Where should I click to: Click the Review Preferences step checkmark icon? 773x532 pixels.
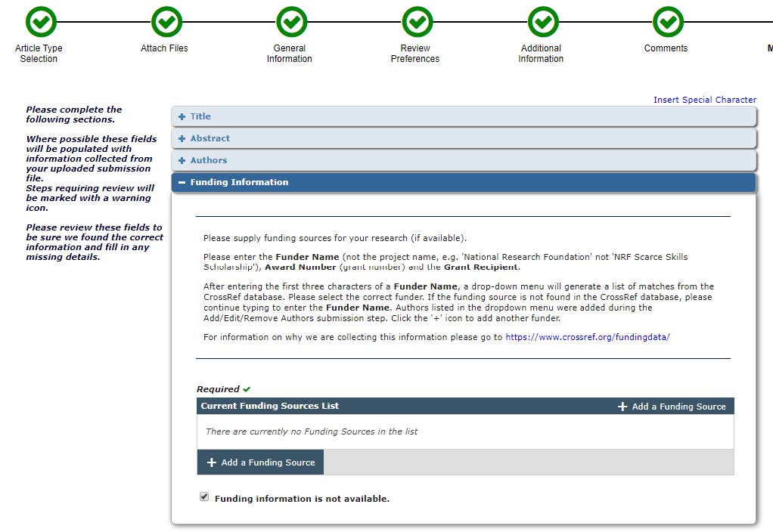[x=417, y=22]
